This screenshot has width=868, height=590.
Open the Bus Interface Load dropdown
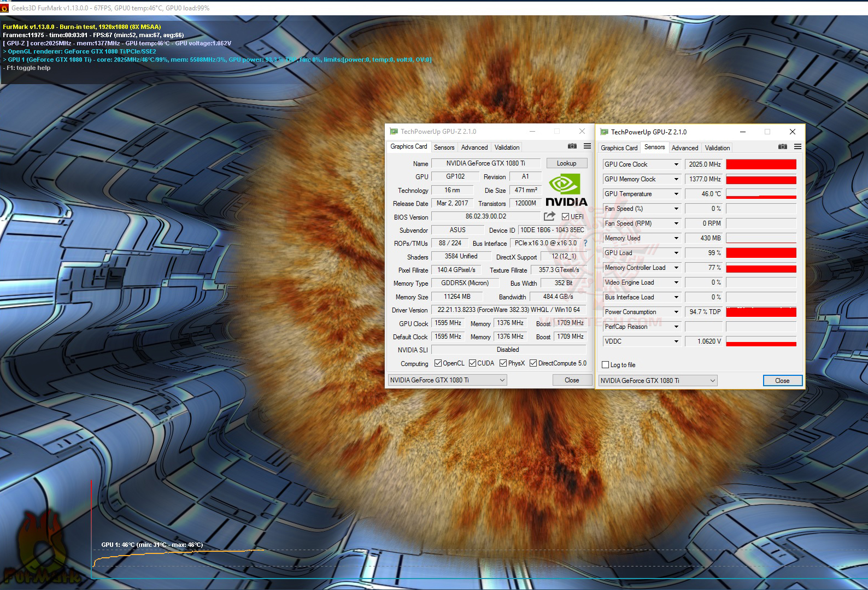(x=676, y=297)
